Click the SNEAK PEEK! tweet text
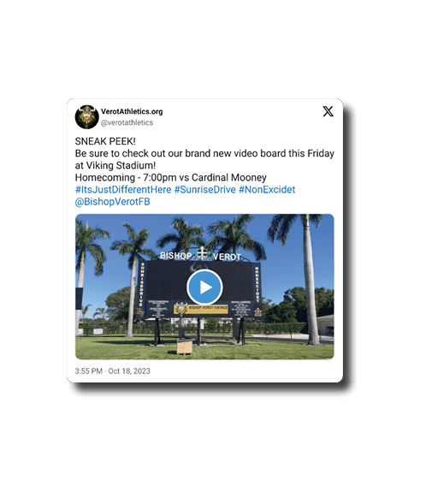Viewport: 426px width, 504px height. pyautogui.click(x=105, y=141)
